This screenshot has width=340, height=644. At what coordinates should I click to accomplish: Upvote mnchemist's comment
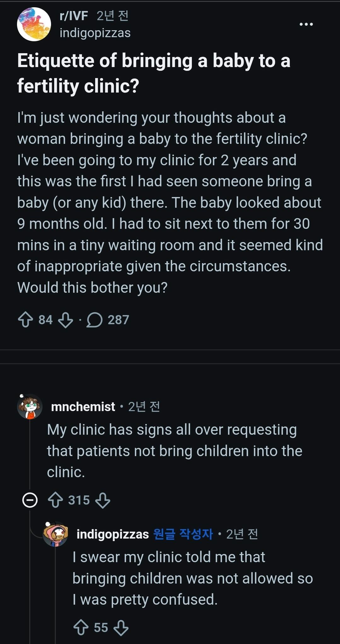click(x=55, y=500)
